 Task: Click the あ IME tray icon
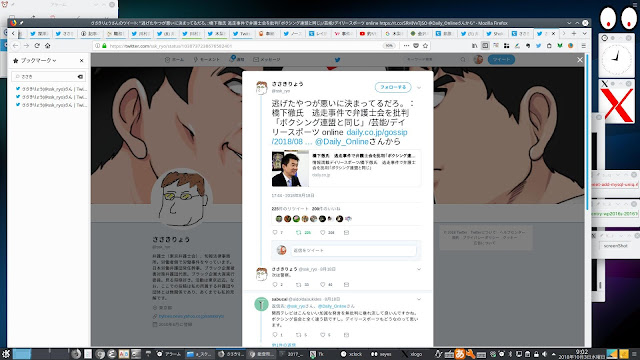(460, 354)
